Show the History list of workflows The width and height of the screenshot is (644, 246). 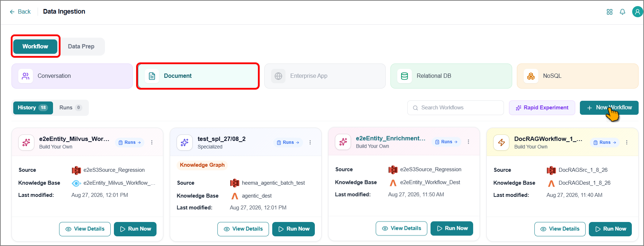coord(33,108)
